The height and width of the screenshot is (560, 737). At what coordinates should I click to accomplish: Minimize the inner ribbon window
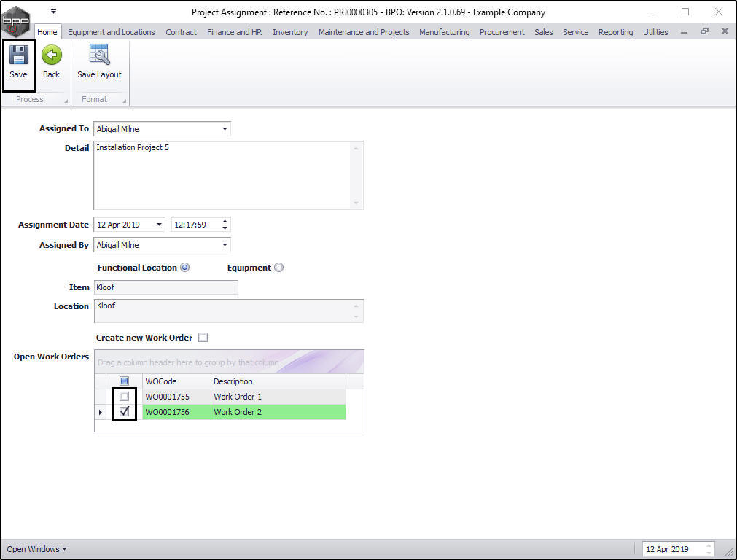[x=684, y=32]
